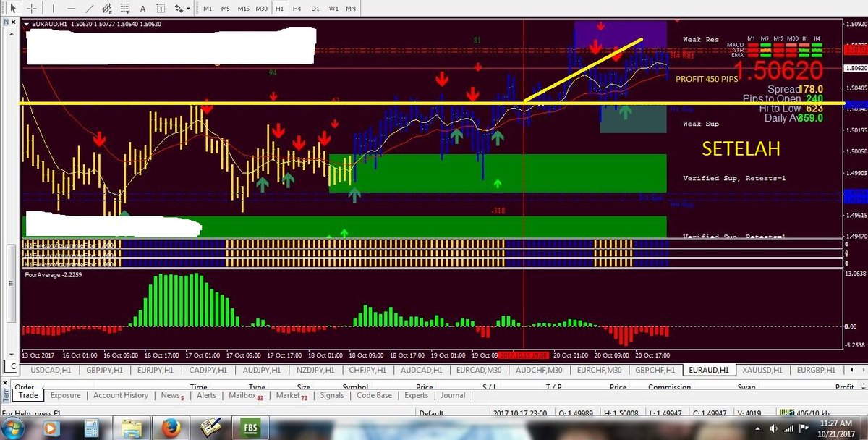Open the EURJPY,H1 chart tab
This screenshot has width=868, height=440.
[x=154, y=370]
